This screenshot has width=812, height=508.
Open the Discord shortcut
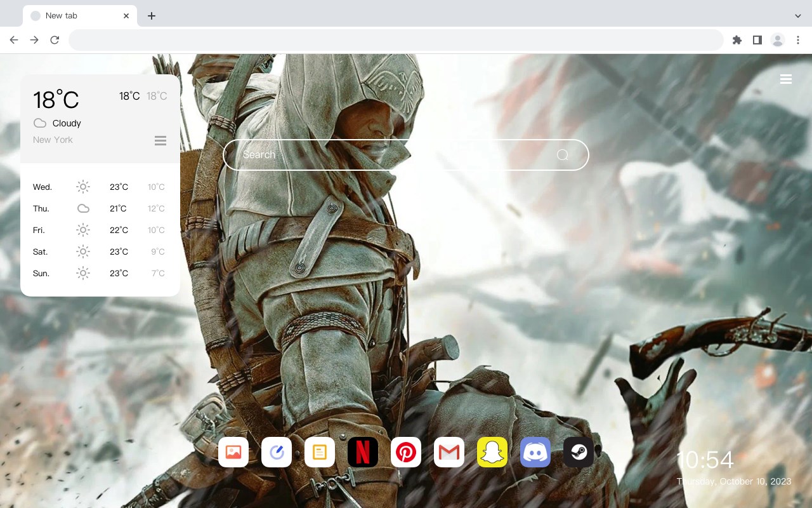[535, 452]
